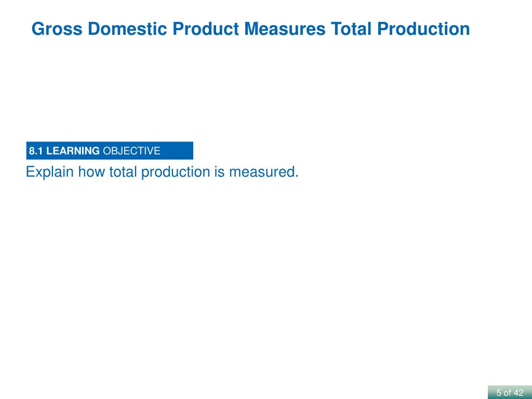Click the '8.1' section number in banner
Image resolution: width=532 pixels, height=399 pixels.
pyautogui.click(x=36, y=151)
